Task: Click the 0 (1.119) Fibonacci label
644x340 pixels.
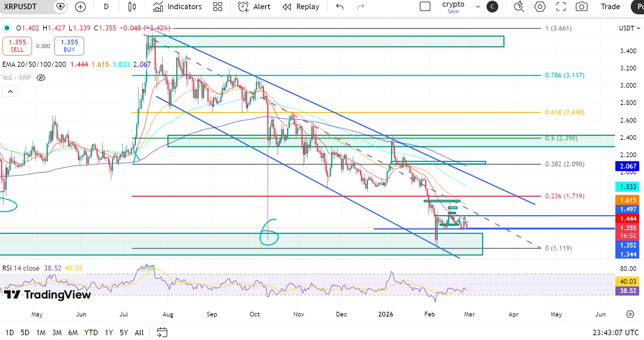Action: coord(558,248)
